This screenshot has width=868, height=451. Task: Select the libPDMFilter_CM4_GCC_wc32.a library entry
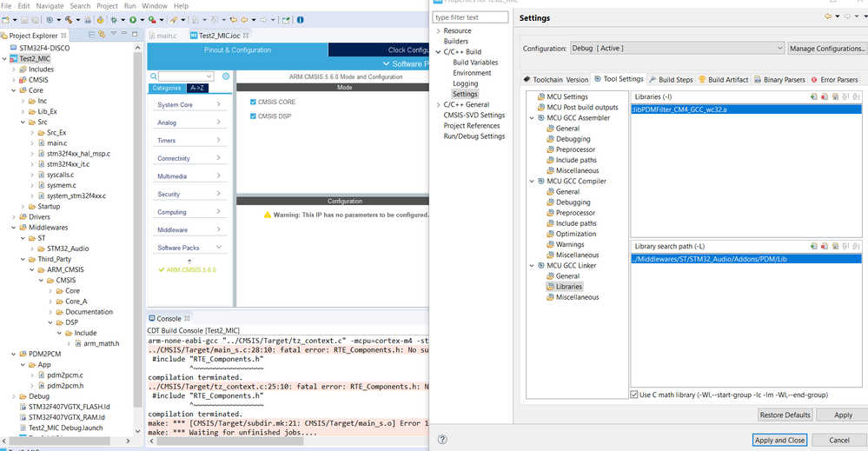746,109
